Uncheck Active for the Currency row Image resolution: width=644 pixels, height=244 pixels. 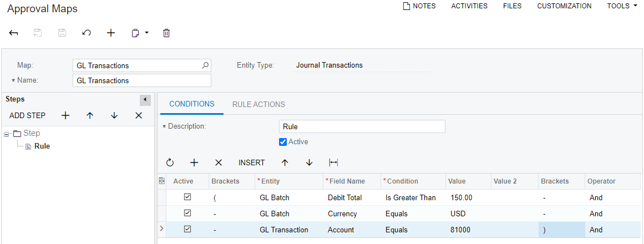click(x=187, y=213)
